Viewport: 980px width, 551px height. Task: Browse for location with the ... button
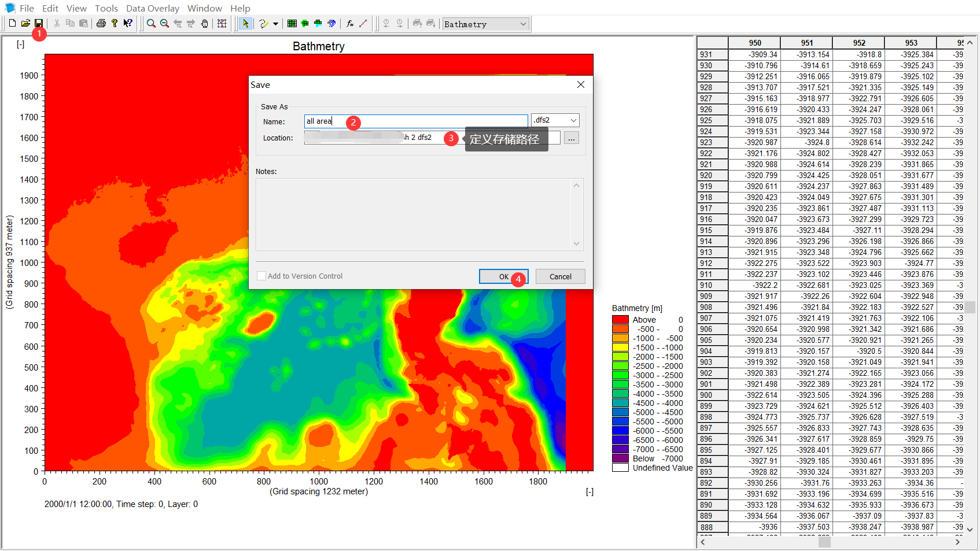[571, 138]
